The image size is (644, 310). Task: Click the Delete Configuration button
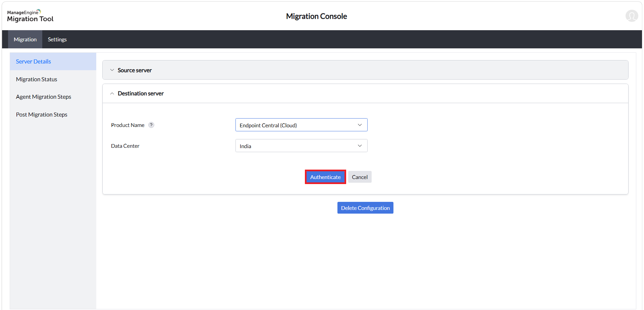click(x=365, y=208)
